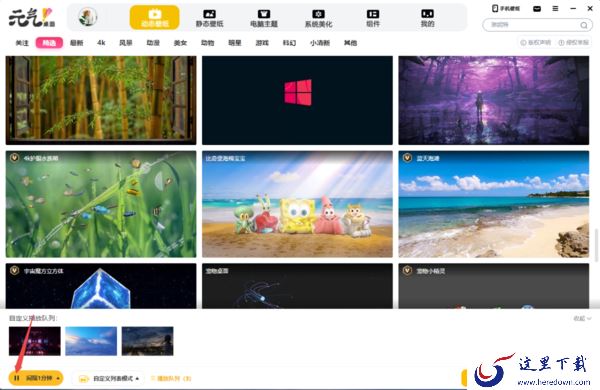Select the 动漫 category
The image size is (600, 390).
click(x=153, y=43)
